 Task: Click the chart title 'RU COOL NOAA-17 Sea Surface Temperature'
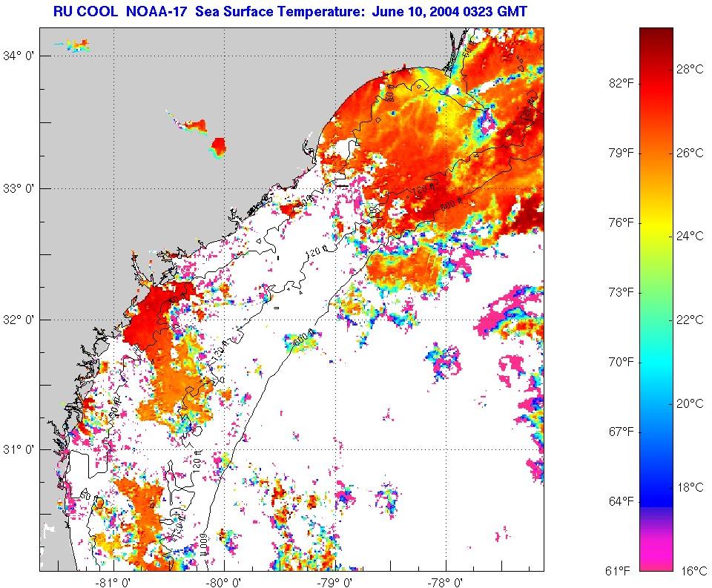(210, 11)
